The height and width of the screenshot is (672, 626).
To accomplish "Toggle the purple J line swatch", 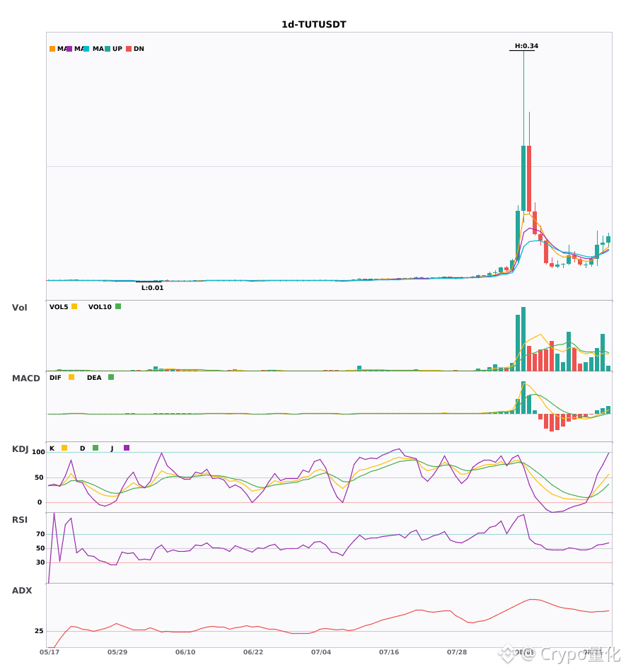I will (127, 448).
